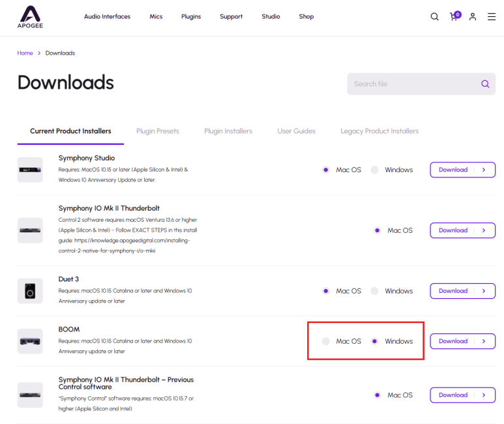
Task: Go to Home breadcrumb link
Action: (x=25, y=53)
